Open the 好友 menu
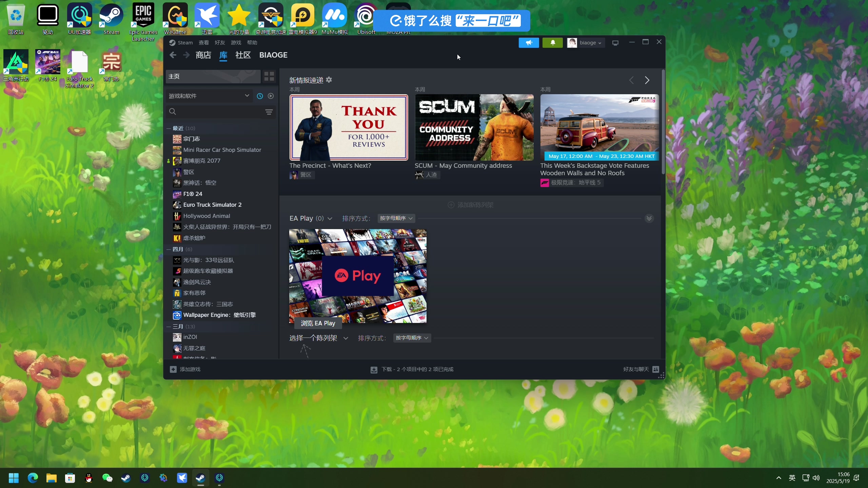The width and height of the screenshot is (868, 488). tap(220, 43)
